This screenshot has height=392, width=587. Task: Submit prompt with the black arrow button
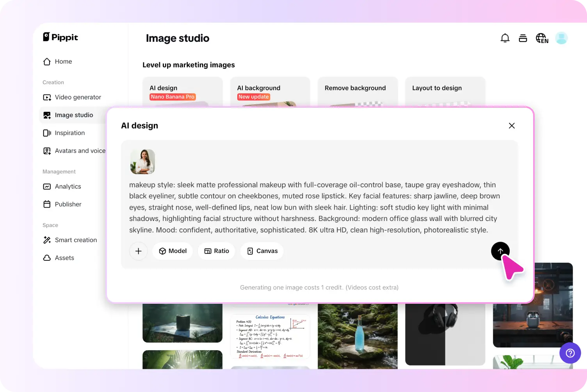pos(500,251)
